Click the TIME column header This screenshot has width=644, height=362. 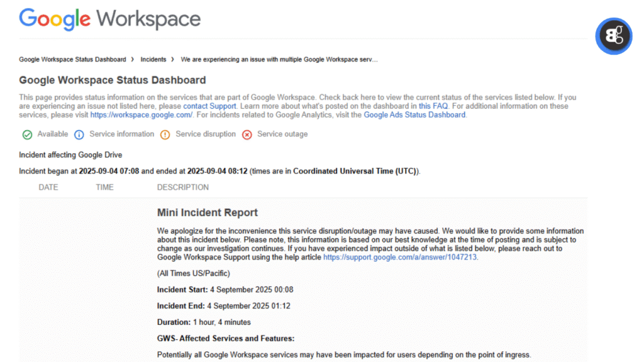point(104,187)
